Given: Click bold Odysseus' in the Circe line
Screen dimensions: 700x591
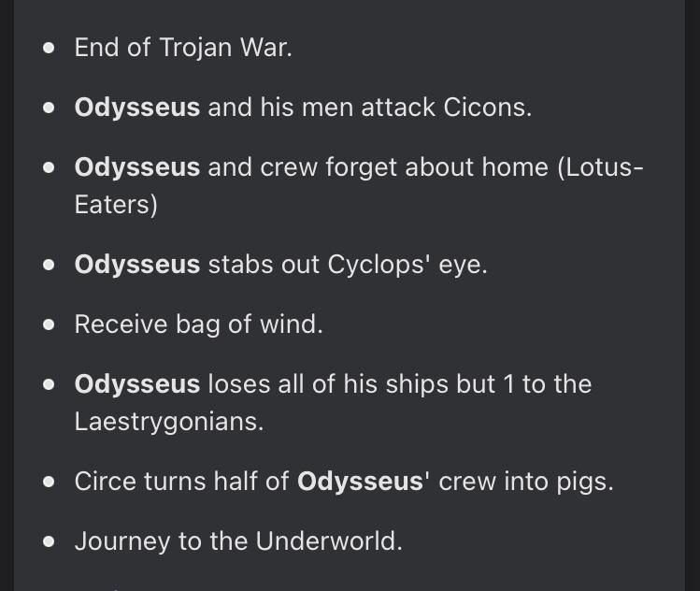Looking at the screenshot, I should (364, 482).
